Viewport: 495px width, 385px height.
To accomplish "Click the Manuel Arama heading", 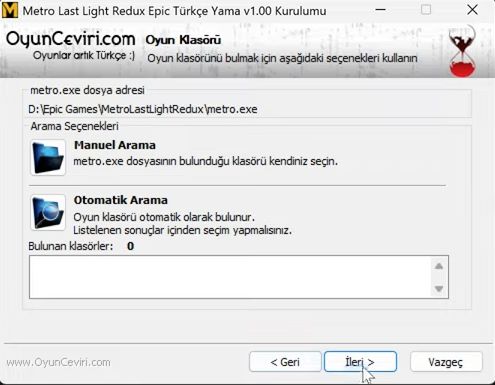I will (x=115, y=145).
